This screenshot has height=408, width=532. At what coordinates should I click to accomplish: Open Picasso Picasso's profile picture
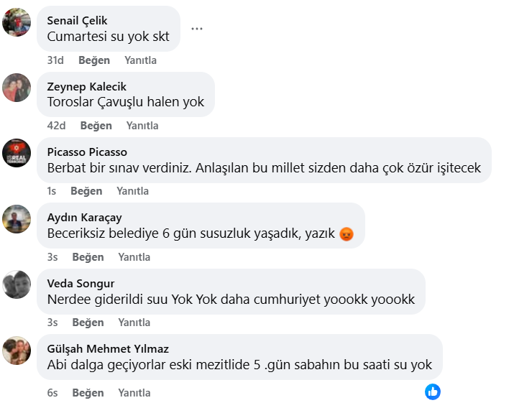click(x=17, y=153)
